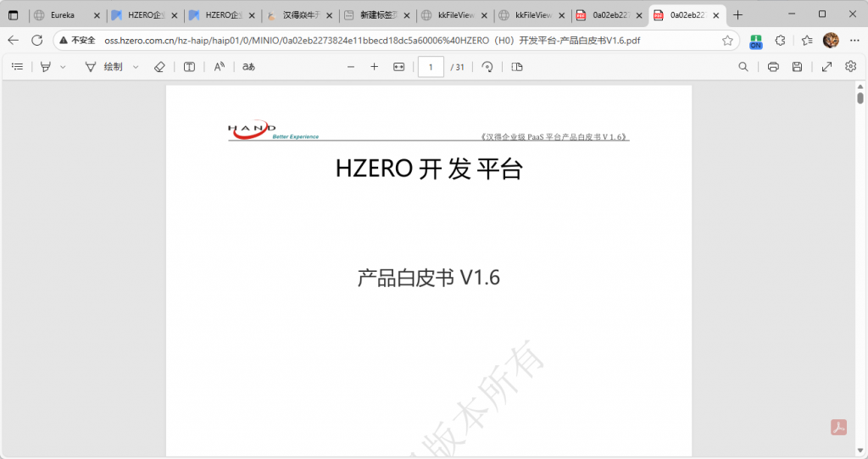Select the eraser tool
The image size is (868, 459).
(159, 67)
